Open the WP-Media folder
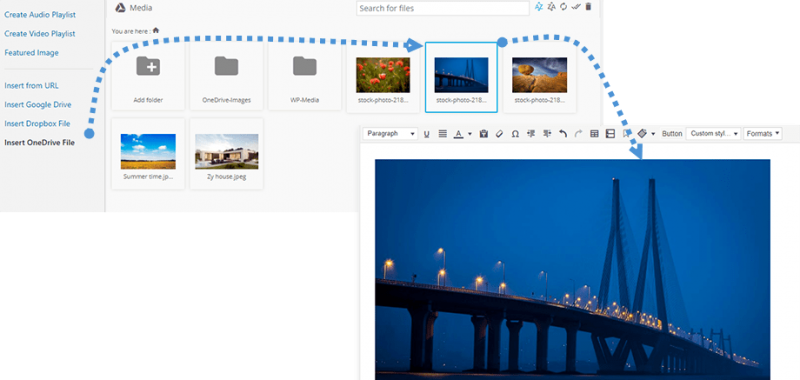The image size is (800, 380). click(x=305, y=75)
